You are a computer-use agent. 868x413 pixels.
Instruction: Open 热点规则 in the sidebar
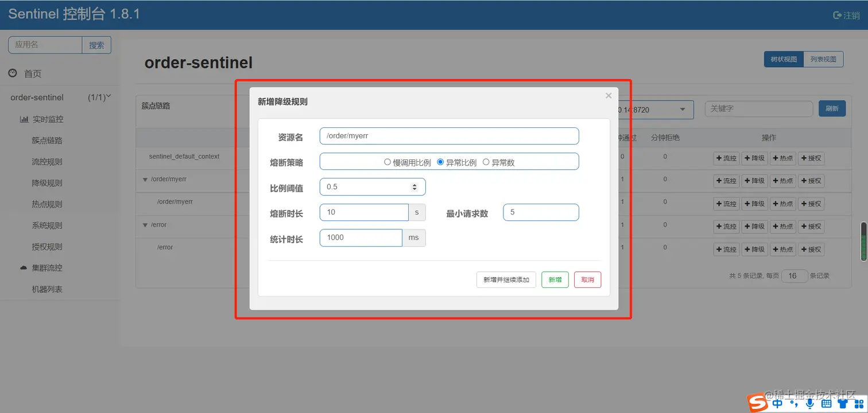[47, 204]
